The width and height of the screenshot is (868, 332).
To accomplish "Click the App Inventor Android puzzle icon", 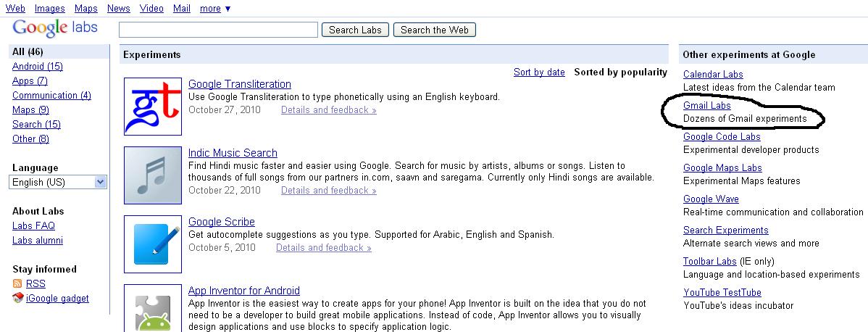I will point(153,308).
